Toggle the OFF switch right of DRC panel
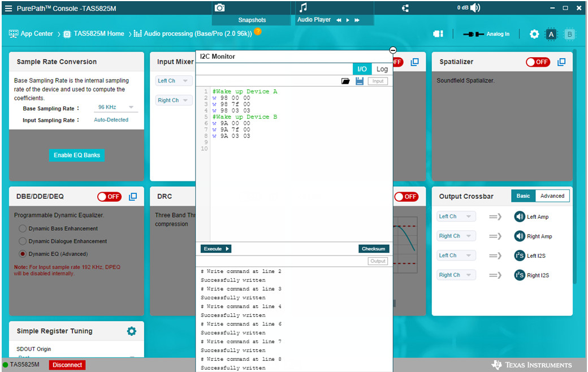 coord(406,197)
